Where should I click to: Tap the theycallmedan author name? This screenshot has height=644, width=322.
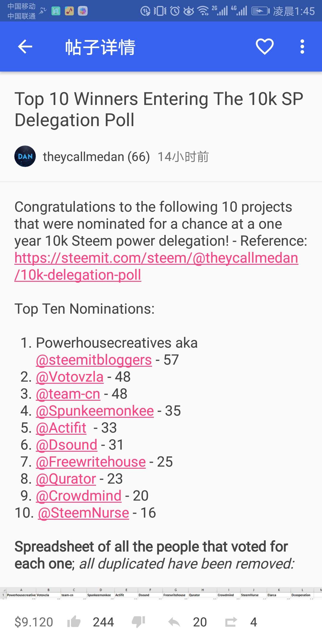[x=83, y=157]
